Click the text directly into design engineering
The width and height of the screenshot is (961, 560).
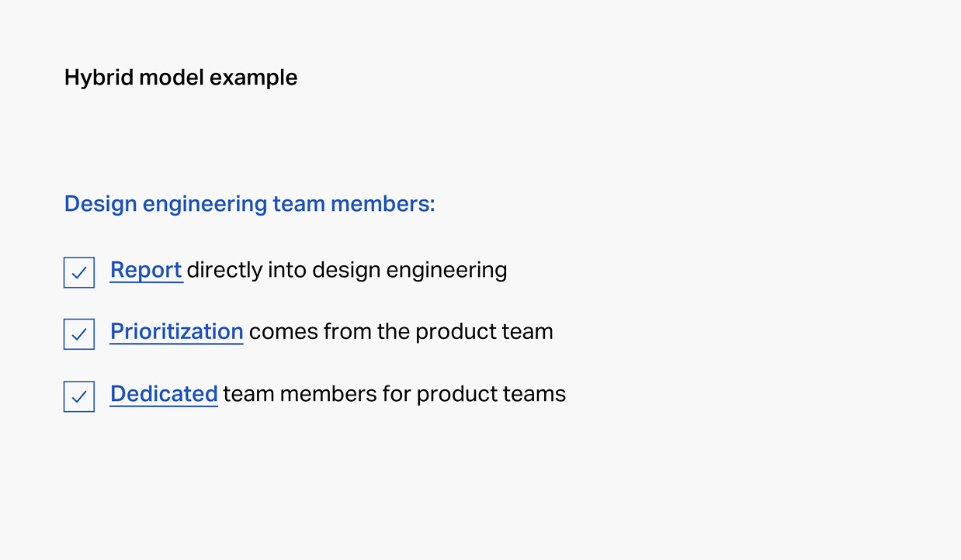347,271
